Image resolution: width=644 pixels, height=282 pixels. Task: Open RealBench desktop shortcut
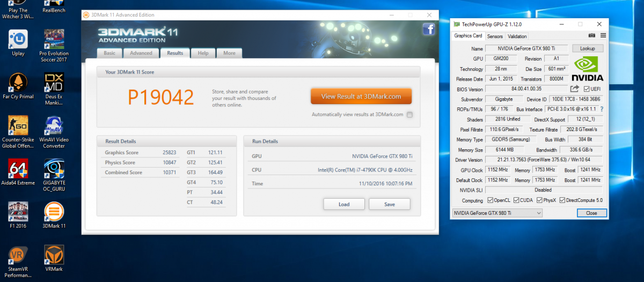(x=54, y=6)
